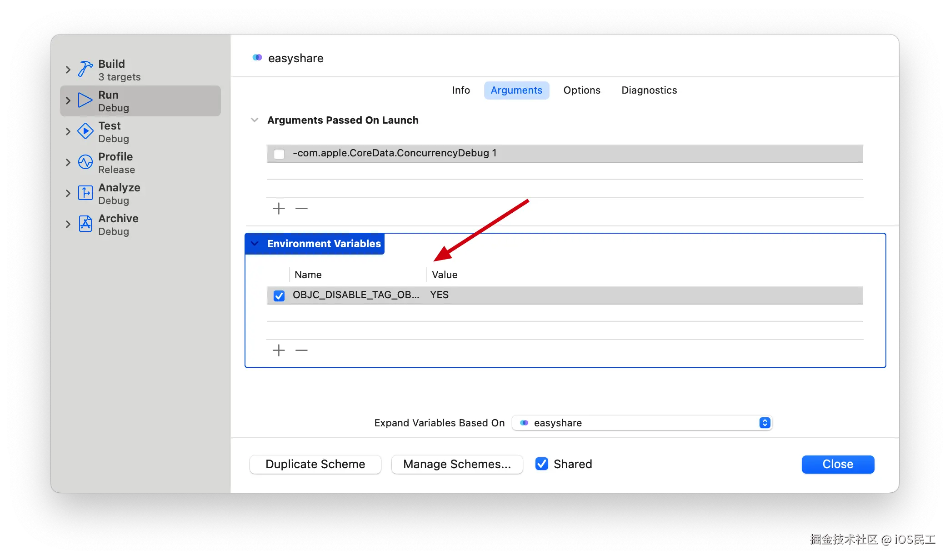Click the Build hammer icon
The height and width of the screenshot is (560, 950).
click(x=85, y=69)
